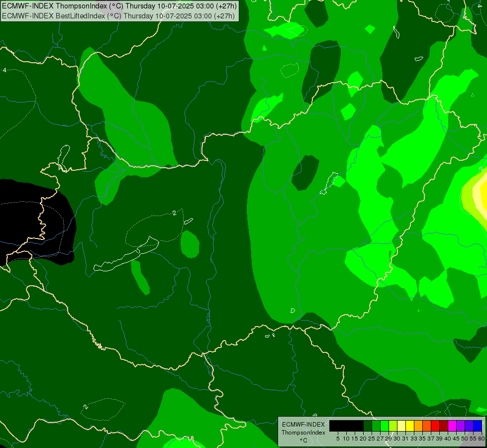
Task: Click the legend tick value 25
Action: [372, 439]
